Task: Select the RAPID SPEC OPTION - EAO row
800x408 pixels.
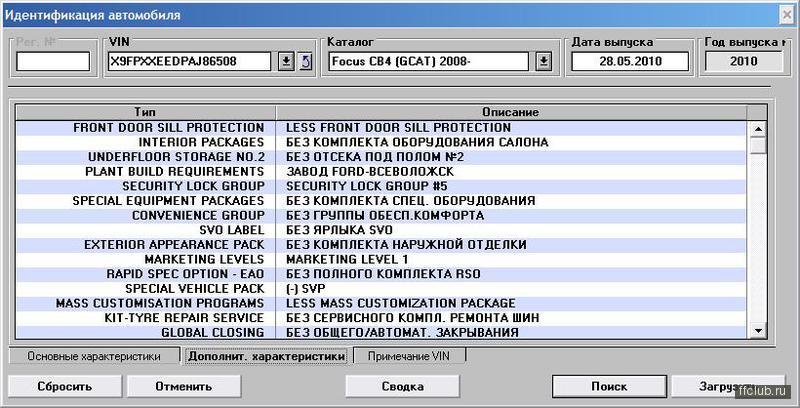Action: click(382, 274)
